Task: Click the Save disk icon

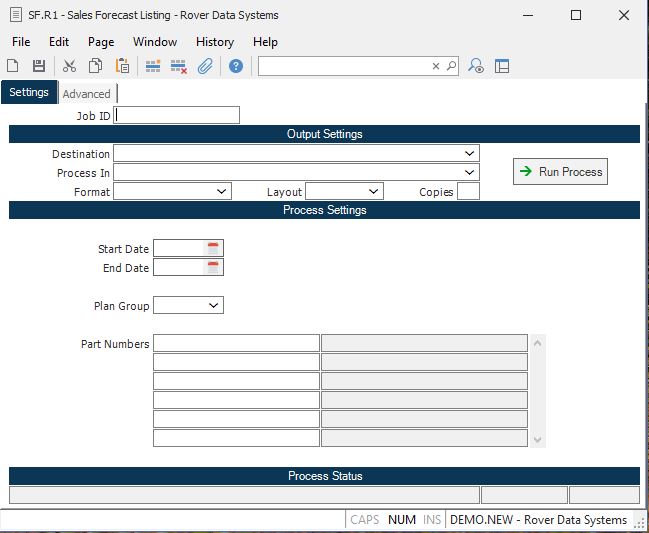Action: pos(39,66)
